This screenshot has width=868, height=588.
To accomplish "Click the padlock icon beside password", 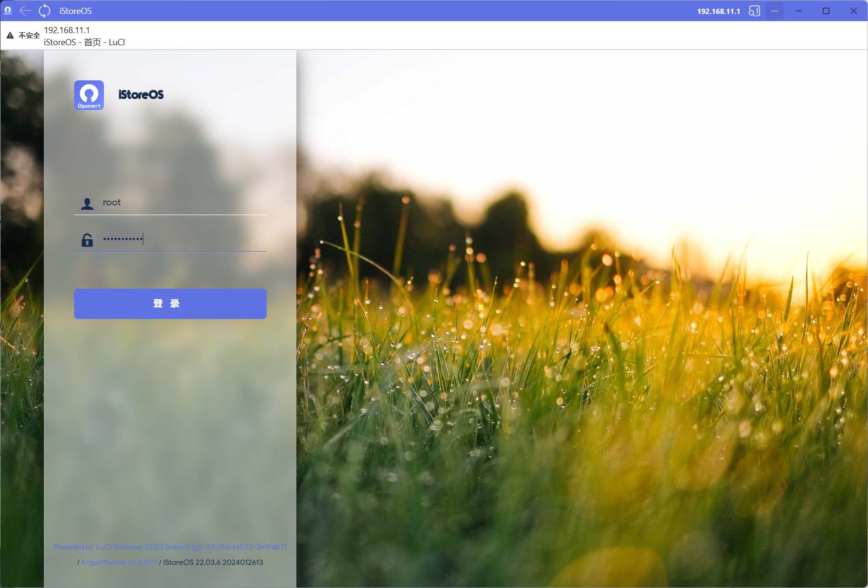I will [x=87, y=240].
